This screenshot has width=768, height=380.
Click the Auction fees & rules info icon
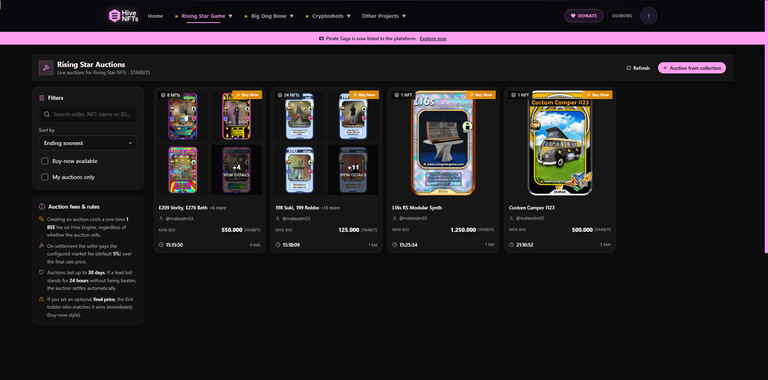pos(42,207)
